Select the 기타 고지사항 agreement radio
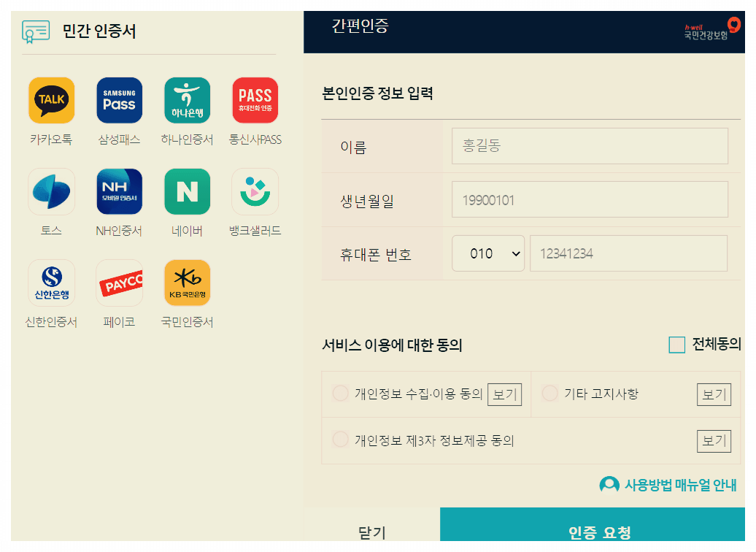 (549, 393)
